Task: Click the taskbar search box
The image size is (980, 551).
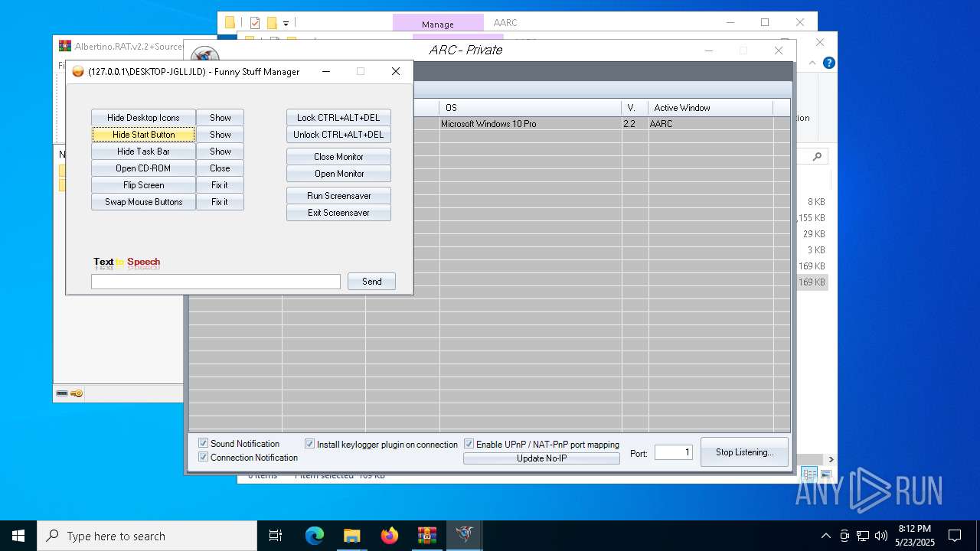Action: 147,536
